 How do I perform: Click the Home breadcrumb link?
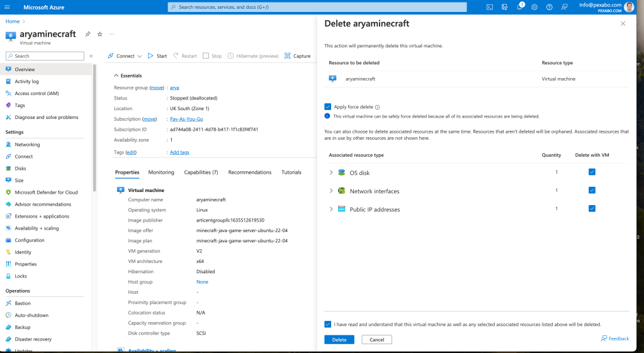[x=13, y=21]
